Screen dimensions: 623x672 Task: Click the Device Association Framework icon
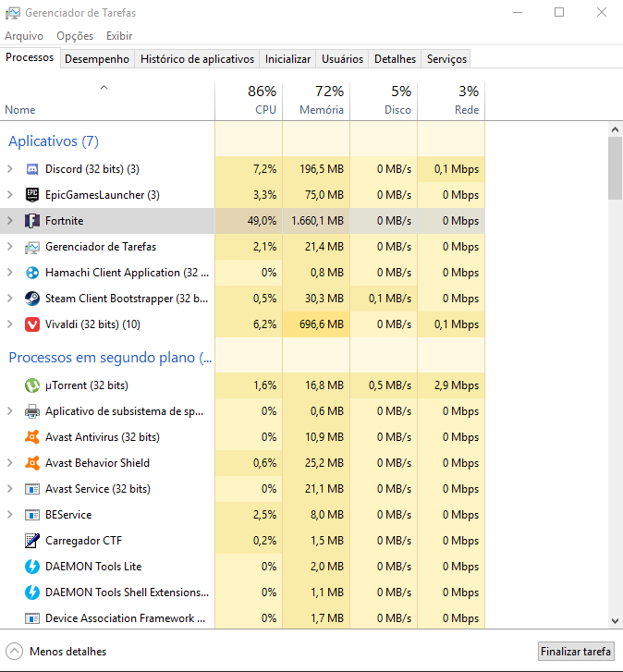click(32, 618)
